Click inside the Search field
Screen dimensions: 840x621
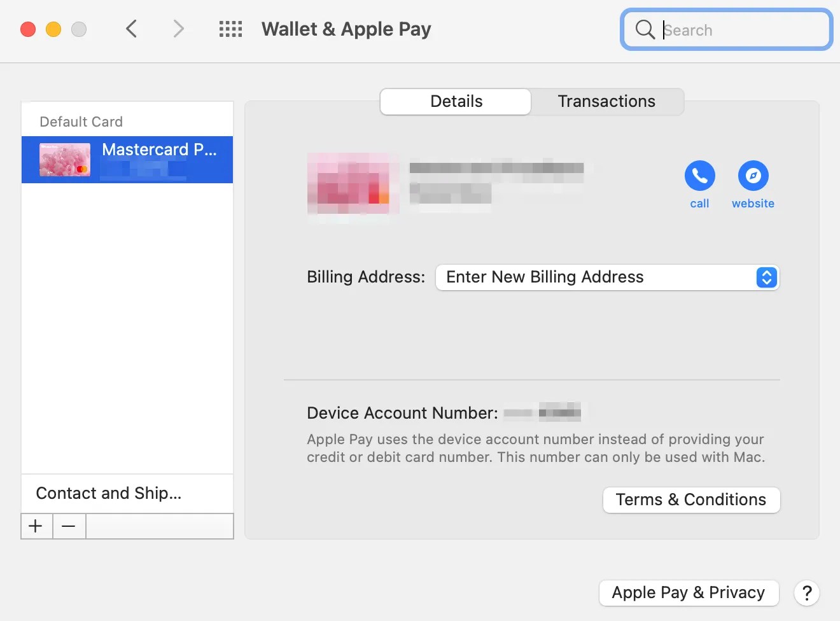pyautogui.click(x=732, y=29)
